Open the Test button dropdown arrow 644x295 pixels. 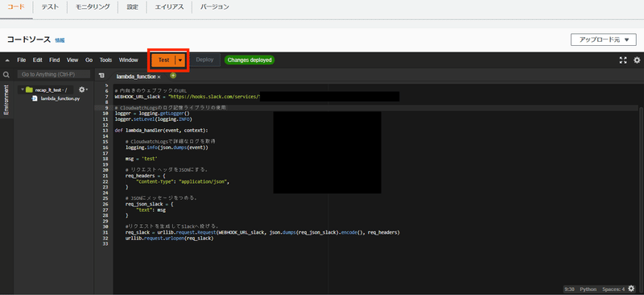180,60
